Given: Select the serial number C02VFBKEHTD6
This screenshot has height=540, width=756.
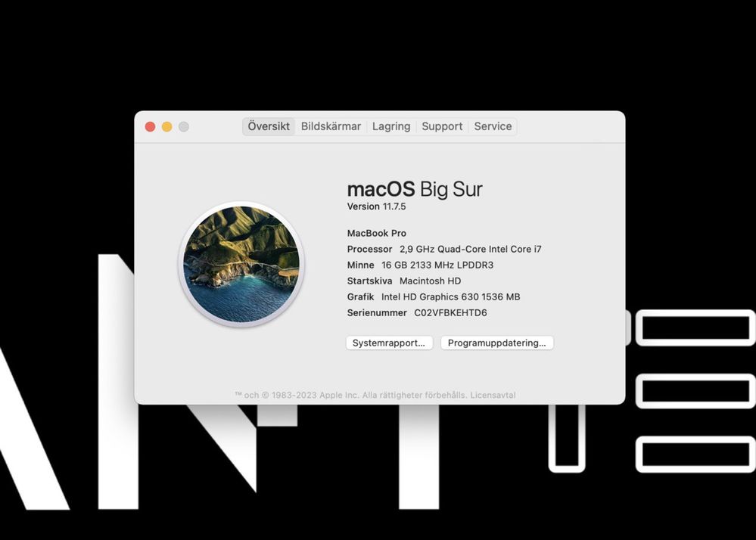Looking at the screenshot, I should 450,313.
